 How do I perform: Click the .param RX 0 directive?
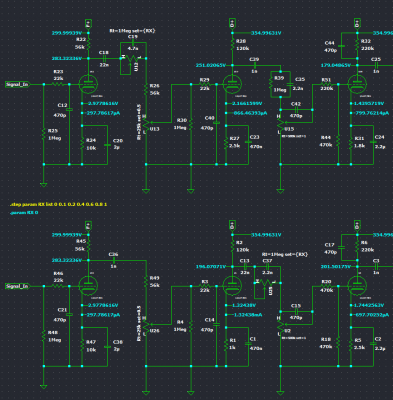click(24, 212)
